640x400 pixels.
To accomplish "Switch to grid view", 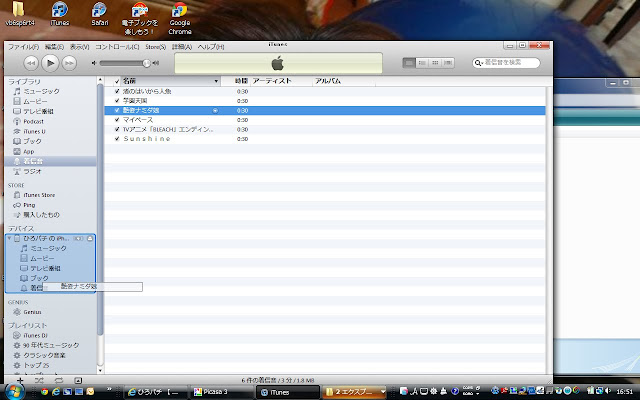I will 435,63.
